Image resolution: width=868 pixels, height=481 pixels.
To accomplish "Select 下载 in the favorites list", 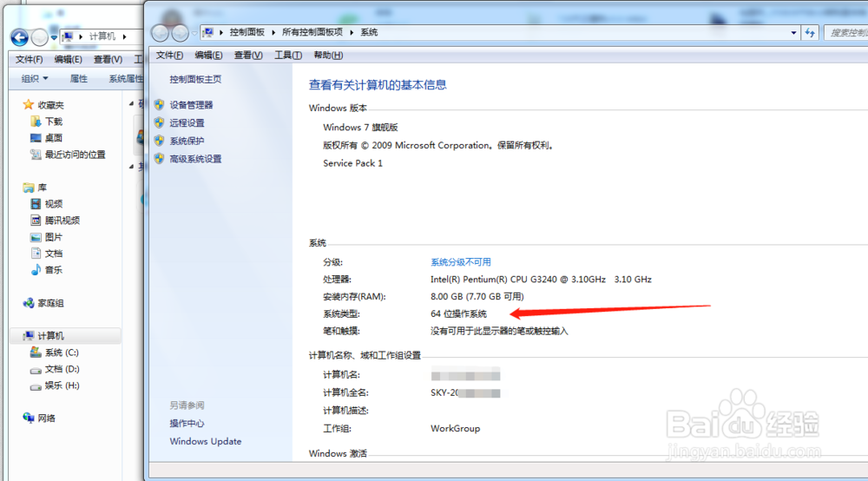I will tap(54, 122).
